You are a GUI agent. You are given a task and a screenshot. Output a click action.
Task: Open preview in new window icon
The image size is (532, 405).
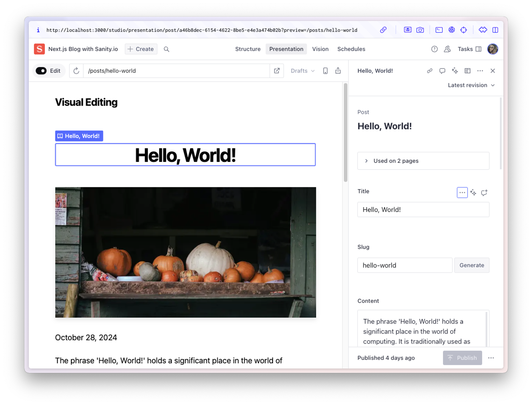click(277, 71)
